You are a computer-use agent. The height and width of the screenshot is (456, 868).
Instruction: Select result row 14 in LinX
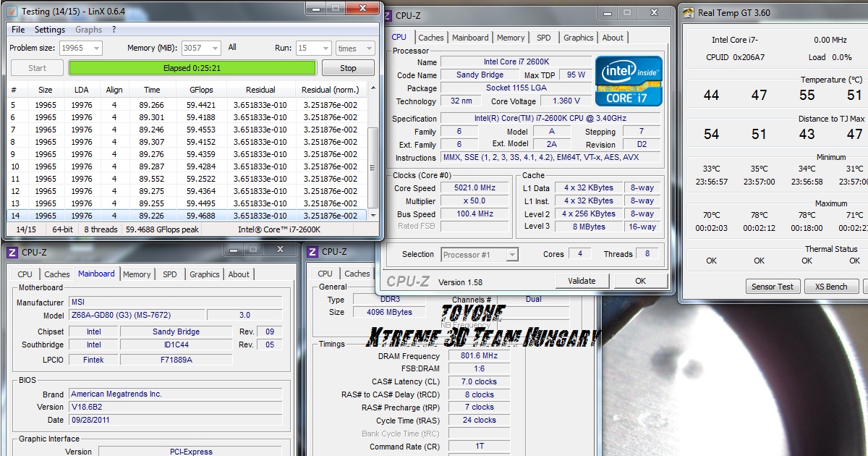pyautogui.click(x=187, y=216)
